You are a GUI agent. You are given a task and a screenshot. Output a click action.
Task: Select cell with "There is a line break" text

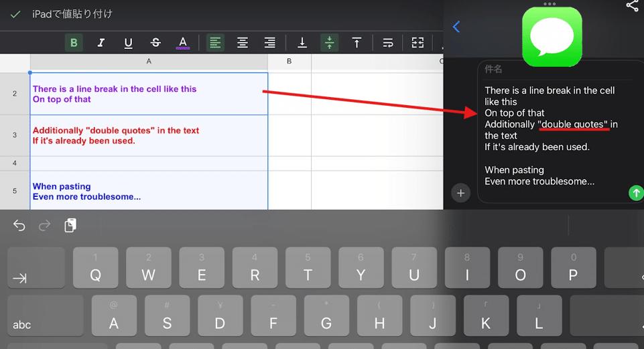(x=149, y=94)
